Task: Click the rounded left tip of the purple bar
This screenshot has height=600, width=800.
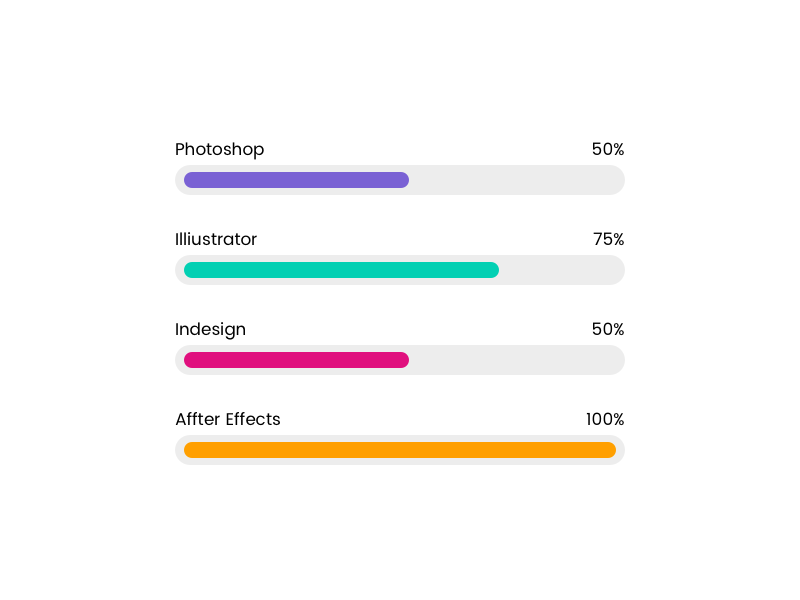Action: (189, 180)
